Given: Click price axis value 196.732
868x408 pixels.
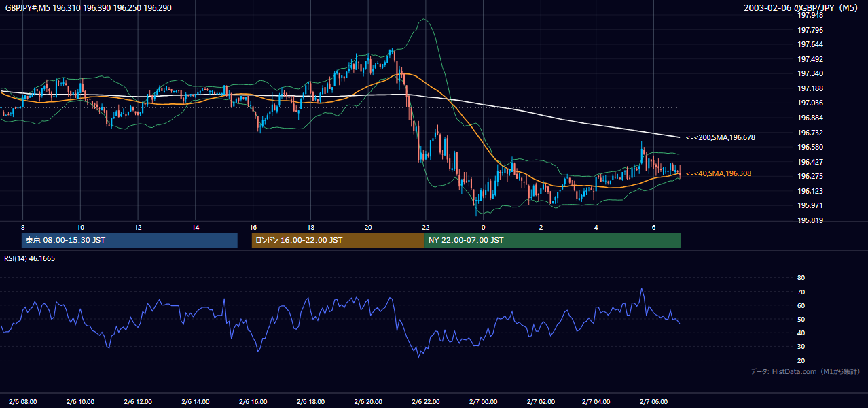Looking at the screenshot, I should point(810,133).
